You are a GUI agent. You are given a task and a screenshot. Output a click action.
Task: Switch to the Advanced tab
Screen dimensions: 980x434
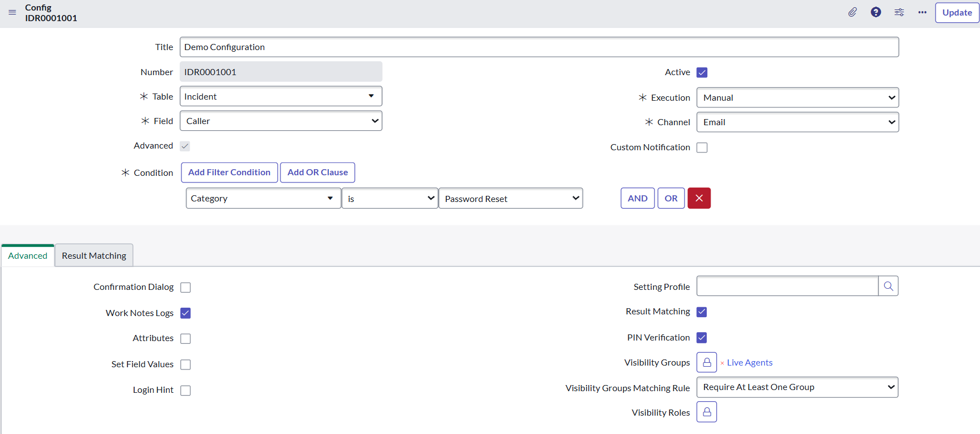[x=28, y=255]
